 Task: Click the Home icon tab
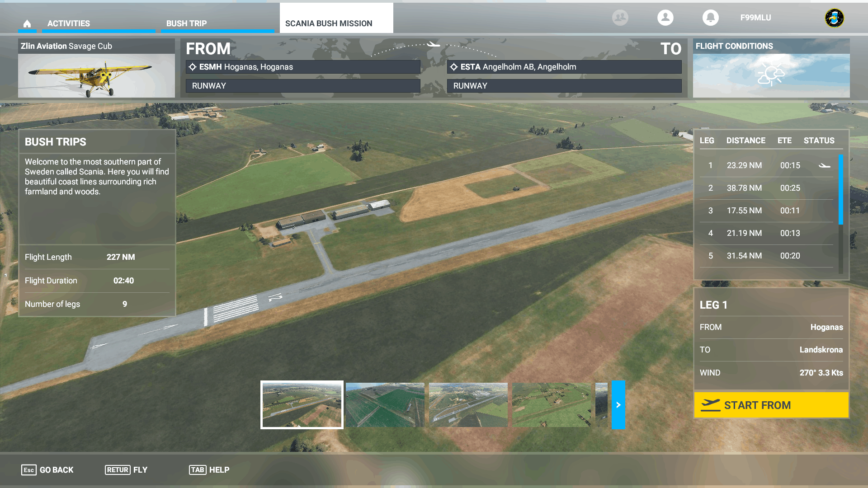[27, 23]
